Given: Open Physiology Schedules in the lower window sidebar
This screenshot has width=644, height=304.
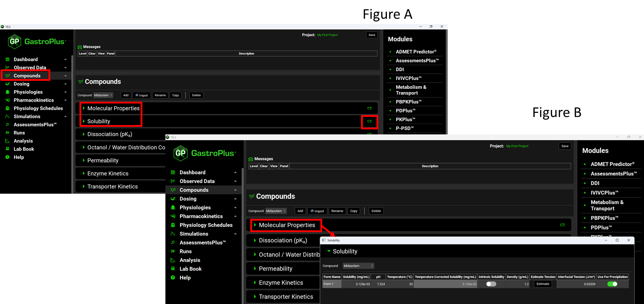Looking at the screenshot, I should point(206,225).
